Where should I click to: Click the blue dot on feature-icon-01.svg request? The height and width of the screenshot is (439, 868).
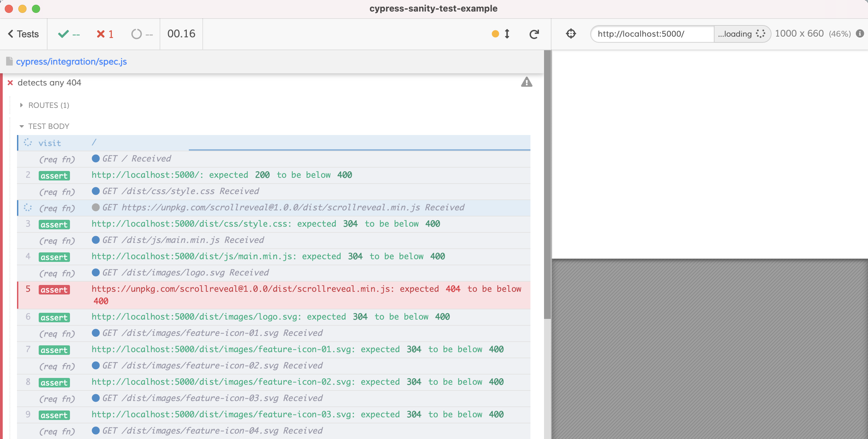(x=96, y=333)
